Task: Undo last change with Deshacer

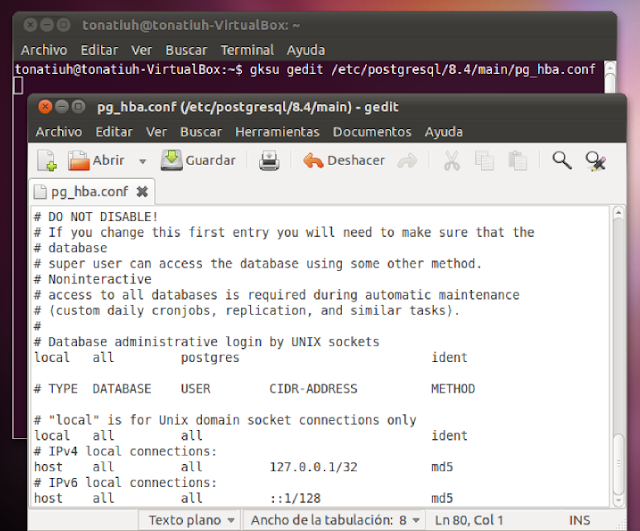Action: pyautogui.click(x=344, y=160)
